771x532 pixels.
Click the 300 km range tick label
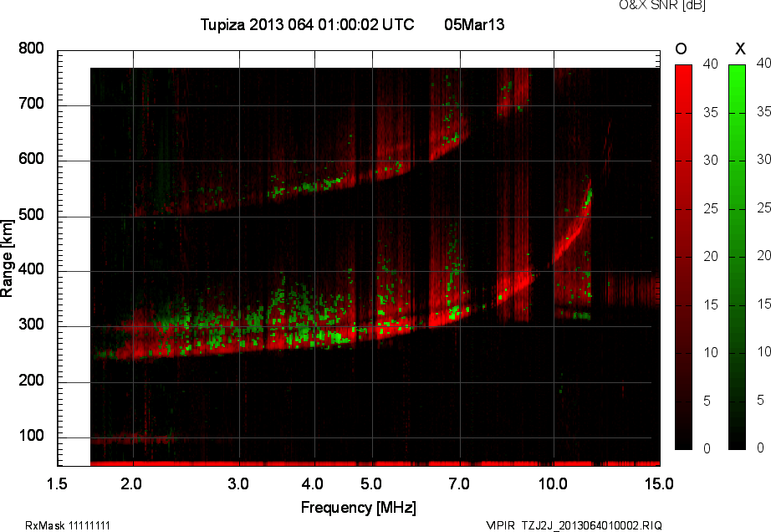31,325
